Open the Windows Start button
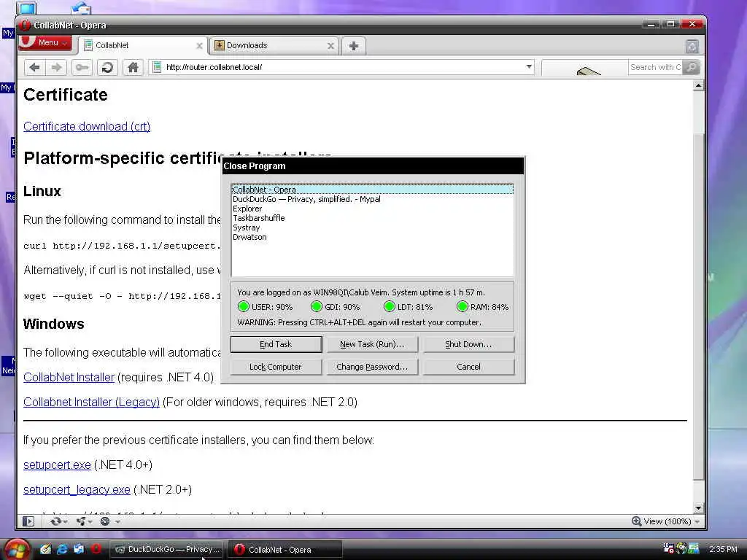 (17, 550)
